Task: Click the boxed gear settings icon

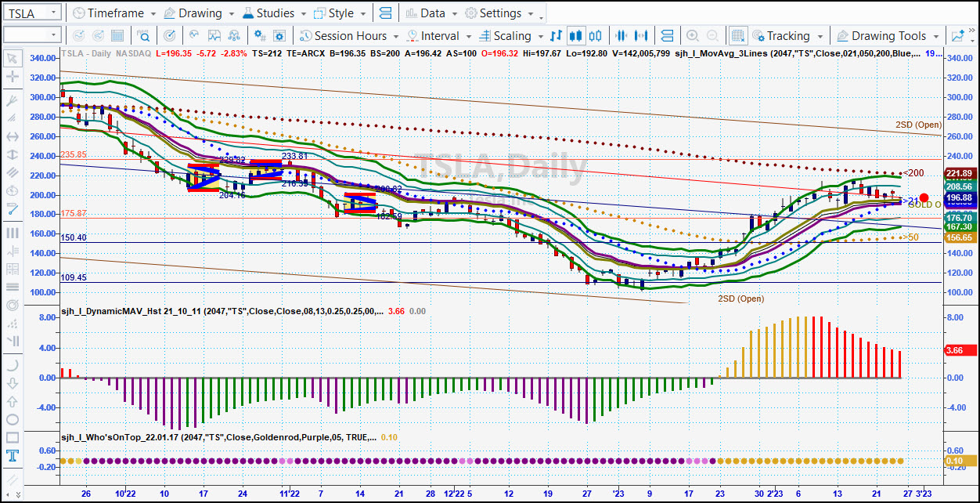Action: tap(281, 35)
